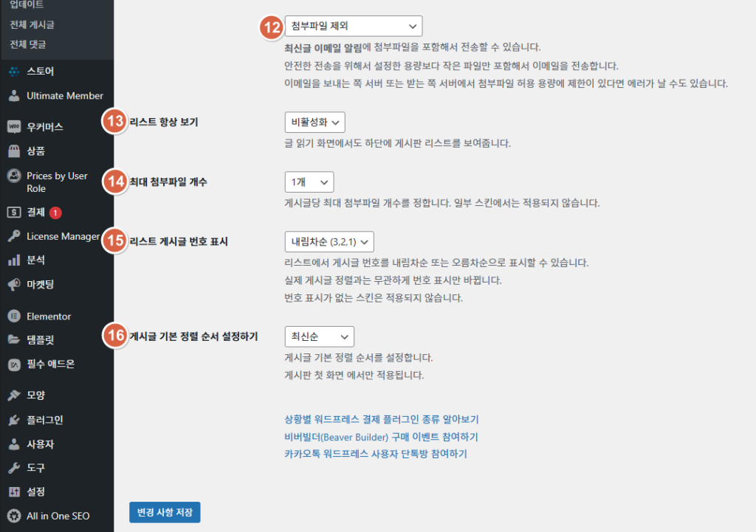Open 비버빌더(Beaver Builder) 구매 이벤트 참여하기 link
This screenshot has width=756, height=532.
(x=381, y=437)
